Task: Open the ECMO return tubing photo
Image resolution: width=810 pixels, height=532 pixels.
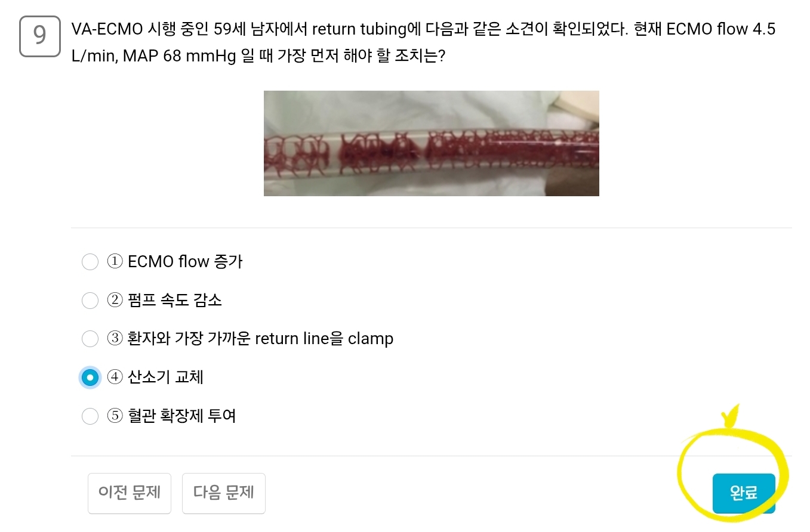Action: (x=432, y=143)
